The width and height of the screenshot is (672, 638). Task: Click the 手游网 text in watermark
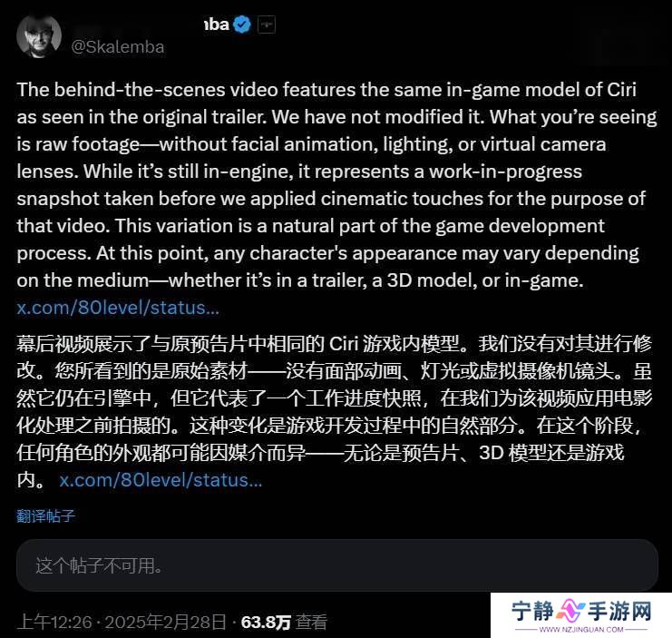pos(619,611)
